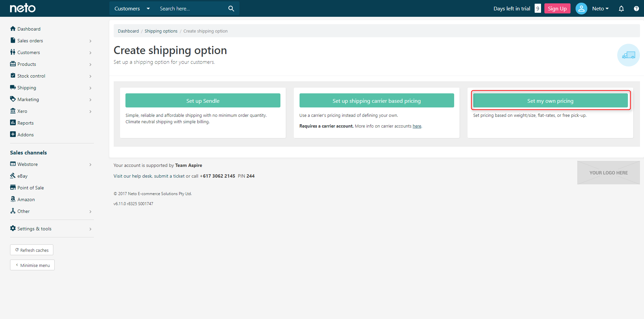The image size is (644, 319).
Task: Open Addons in the sidebar
Action: coord(25,135)
